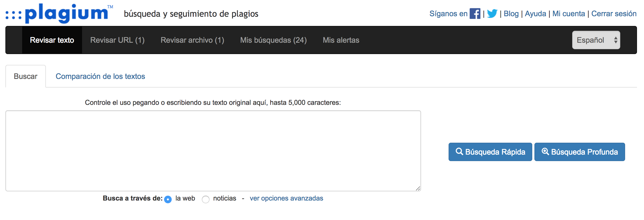Open Mis alertas in navigation bar
644x220 pixels.
341,40
